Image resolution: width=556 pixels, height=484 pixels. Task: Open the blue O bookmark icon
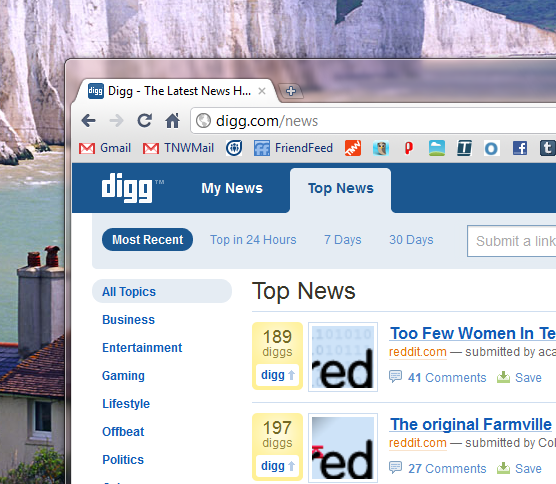click(x=492, y=148)
